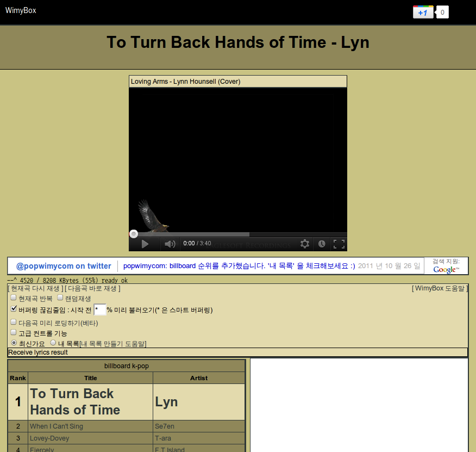Click the Rank column header
Image resolution: width=476 pixels, height=452 pixels.
pyautogui.click(x=18, y=378)
